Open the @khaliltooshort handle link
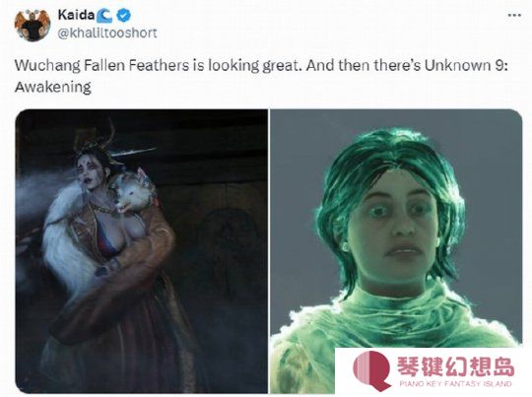 pyautogui.click(x=107, y=33)
